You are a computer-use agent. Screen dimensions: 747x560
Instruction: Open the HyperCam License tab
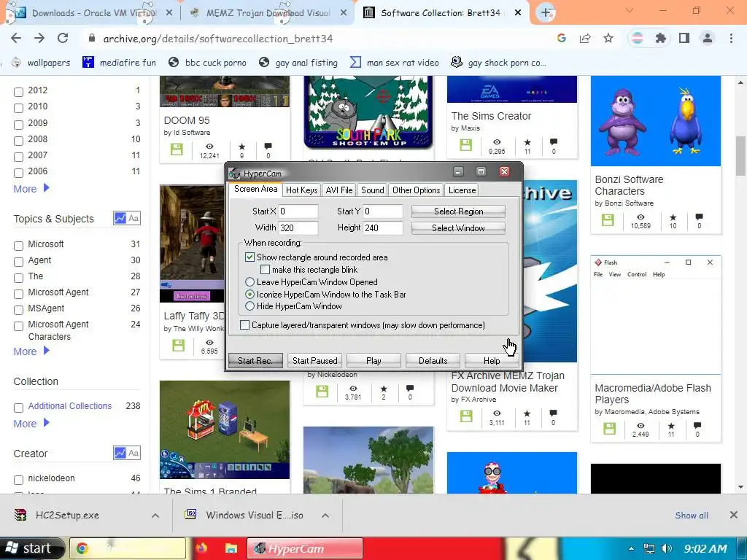462,190
